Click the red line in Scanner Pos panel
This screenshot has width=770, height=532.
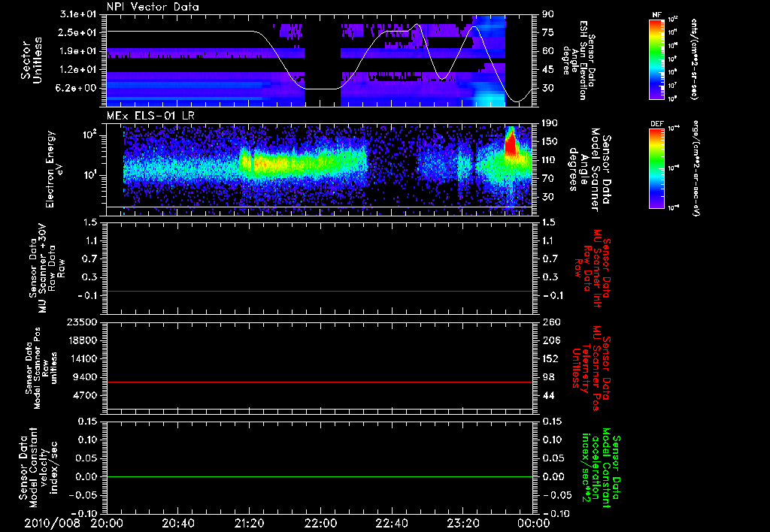(x=320, y=382)
